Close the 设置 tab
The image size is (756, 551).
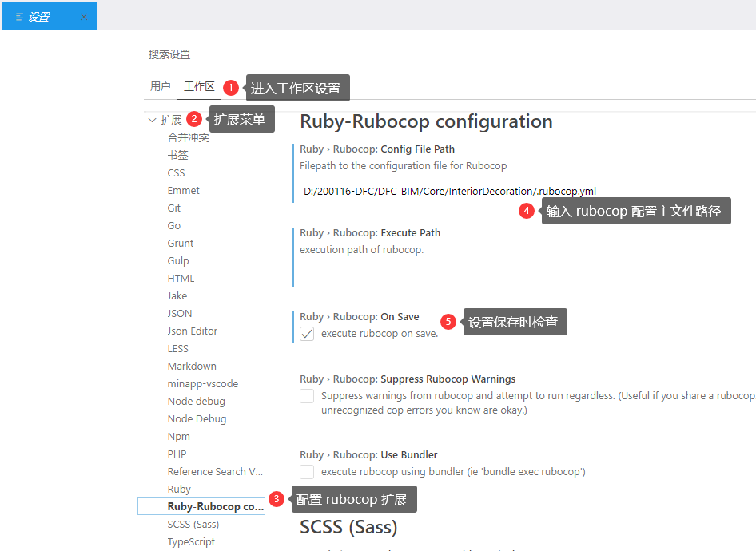pos(84,17)
